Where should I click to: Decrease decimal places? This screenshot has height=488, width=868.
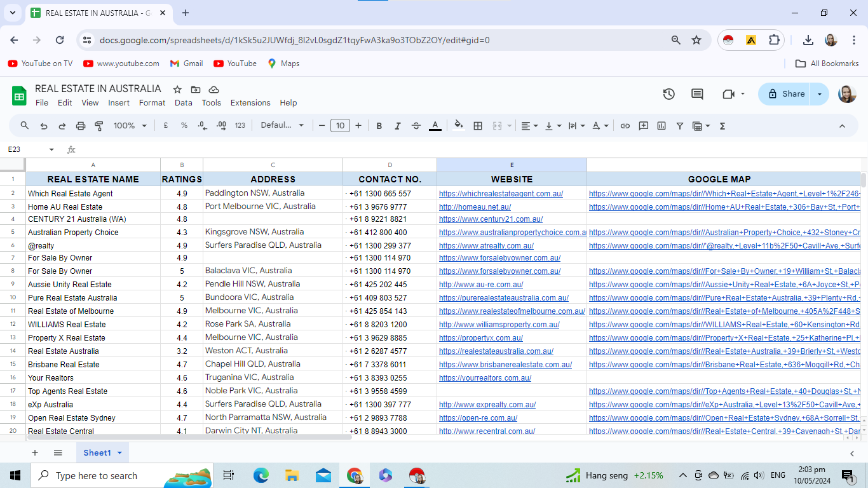tap(203, 126)
